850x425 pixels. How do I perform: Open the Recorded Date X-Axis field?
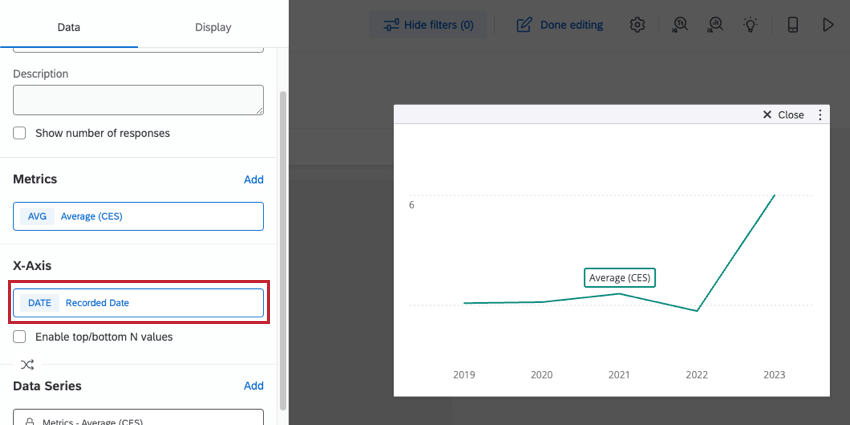pos(138,303)
